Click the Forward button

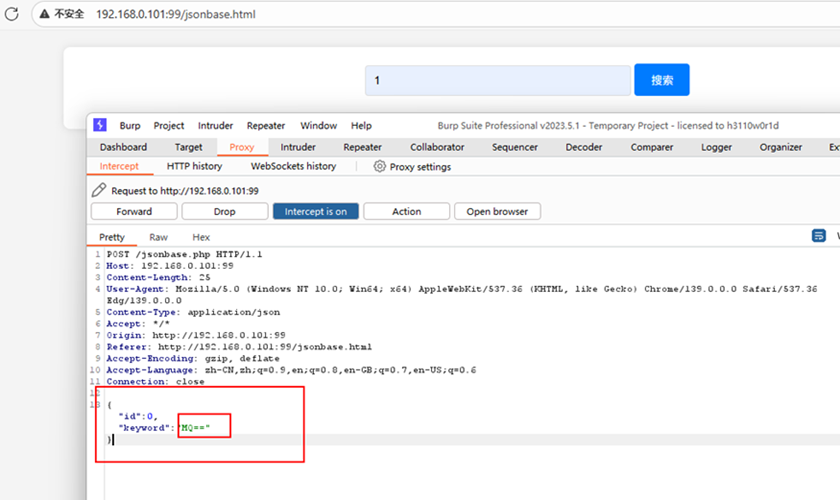134,211
